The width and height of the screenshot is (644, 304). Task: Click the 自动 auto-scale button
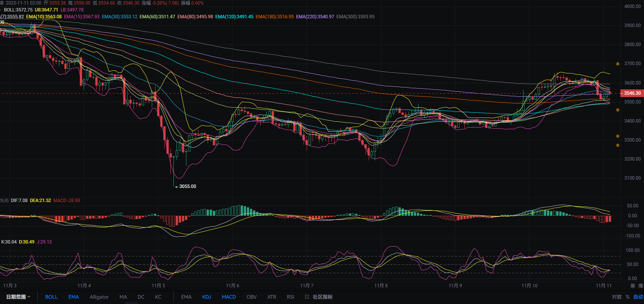point(638,297)
